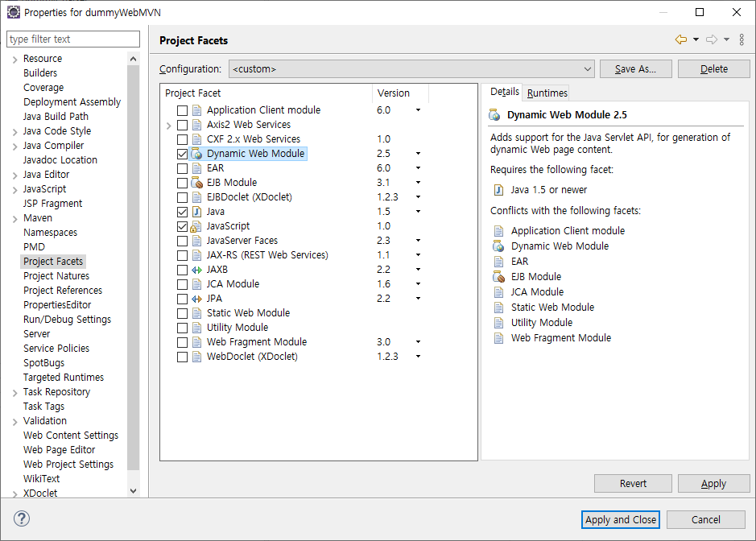Screen dimensions: 756x541
Task: Click the CXF 2.x Web Services document icon
Action: (196, 139)
